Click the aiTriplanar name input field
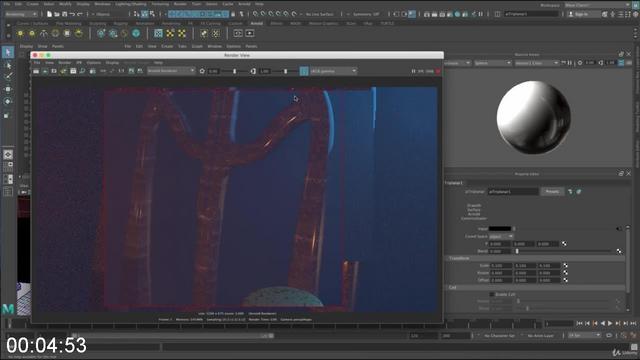Image resolution: width=640 pixels, height=360 pixels. (513, 191)
